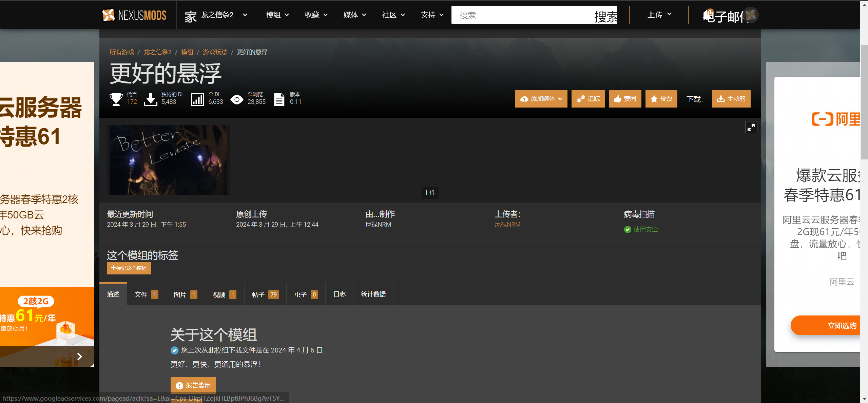
Task: Open the 游戏玩法 breadcrumb link
Action: tap(215, 52)
